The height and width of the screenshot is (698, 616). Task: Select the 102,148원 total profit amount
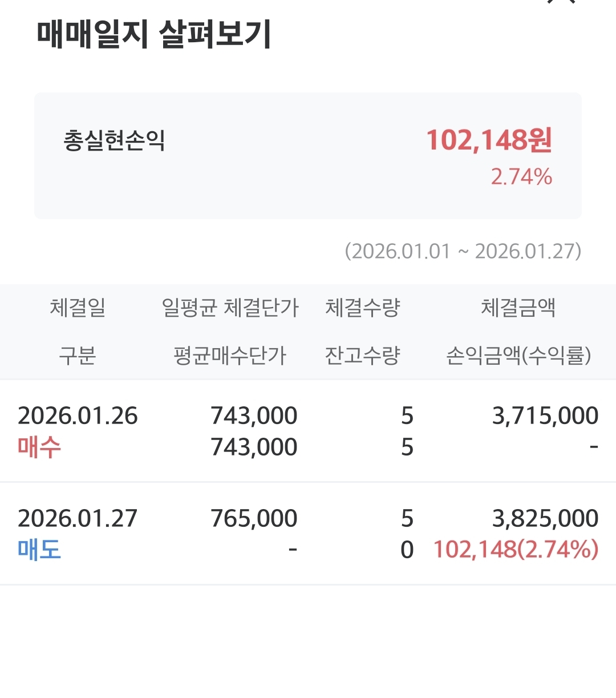click(x=489, y=140)
